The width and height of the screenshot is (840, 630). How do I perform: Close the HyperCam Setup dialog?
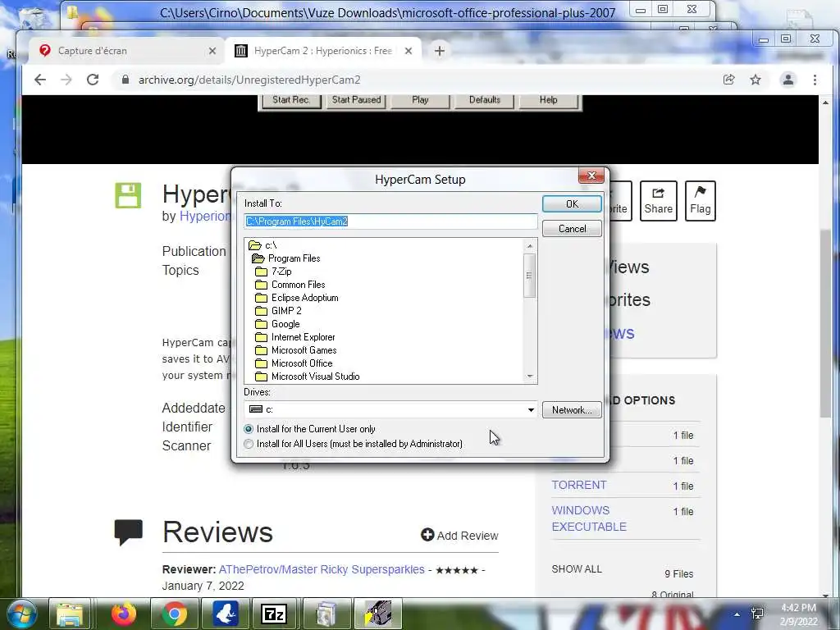tap(591, 176)
